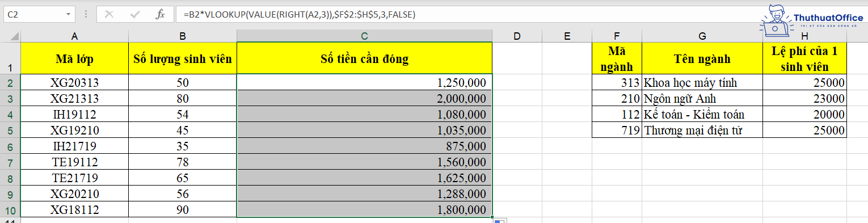Image resolution: width=868 pixels, height=223 pixels.
Task: Select cell containing IH19112
Action: 74,114
